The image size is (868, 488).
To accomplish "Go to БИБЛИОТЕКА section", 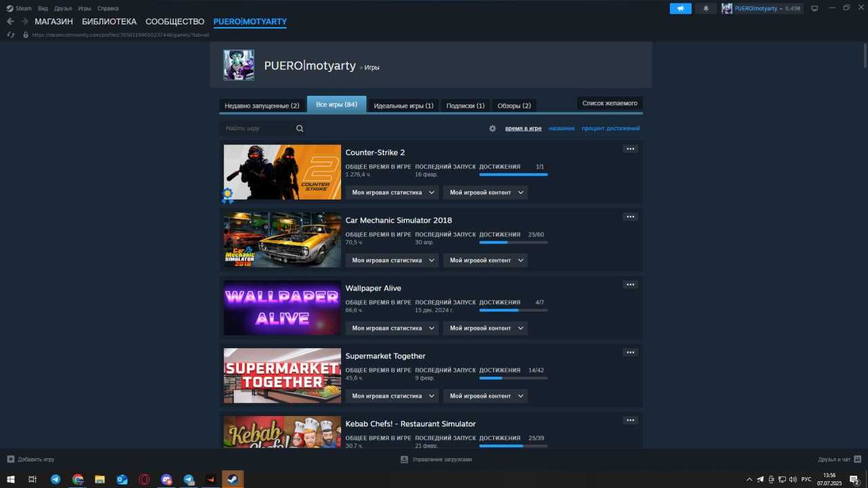I will pyautogui.click(x=109, y=22).
